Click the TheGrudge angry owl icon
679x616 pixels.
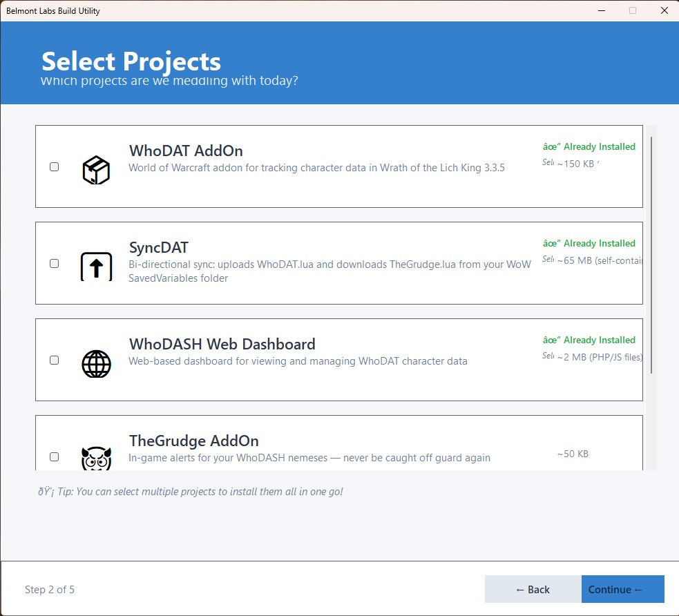pyautogui.click(x=96, y=458)
